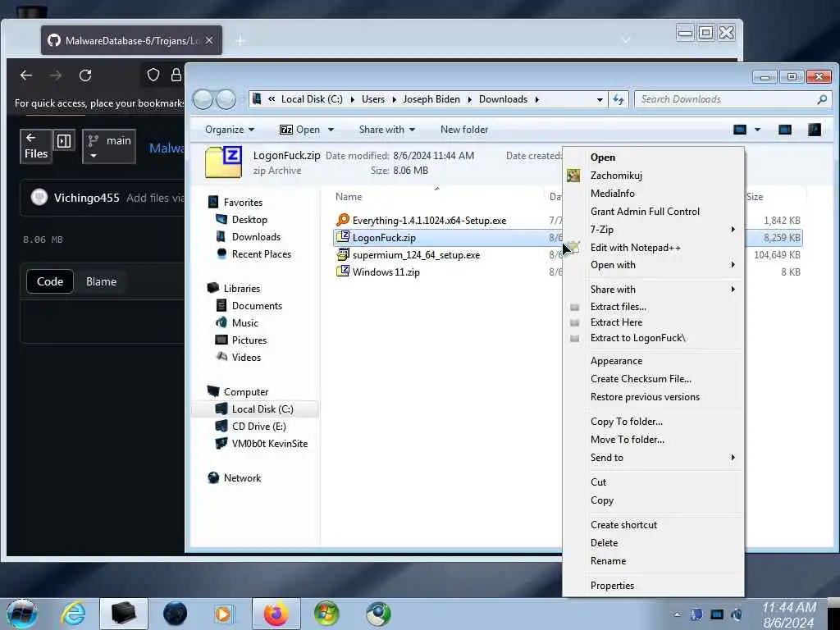This screenshot has height=630, width=840.
Task: Toggle the preview pane icon
Action: click(x=785, y=130)
